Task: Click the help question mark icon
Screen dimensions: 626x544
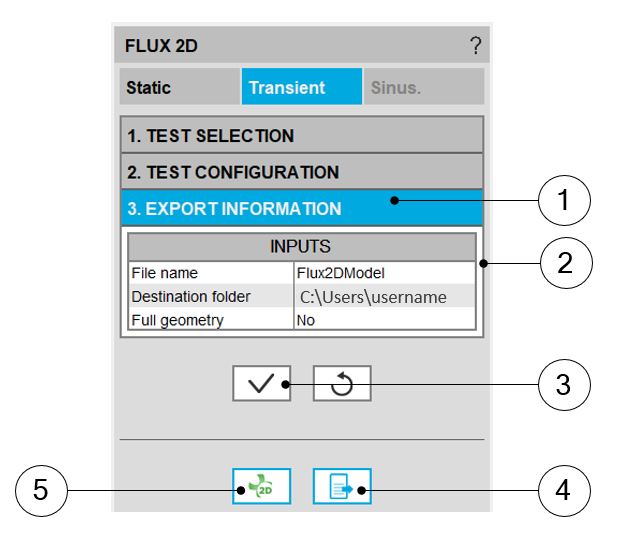Action: point(475,45)
